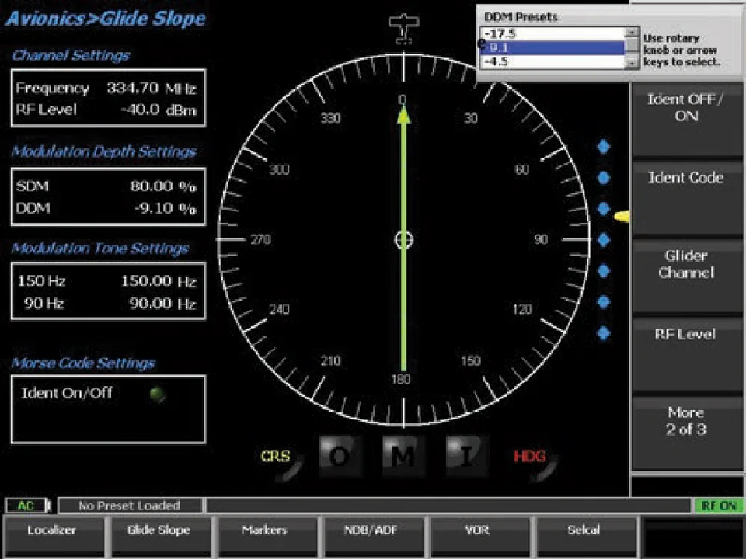Click the center circle of the compass
Image resolution: width=746 pixels, height=560 pixels.
tap(403, 239)
